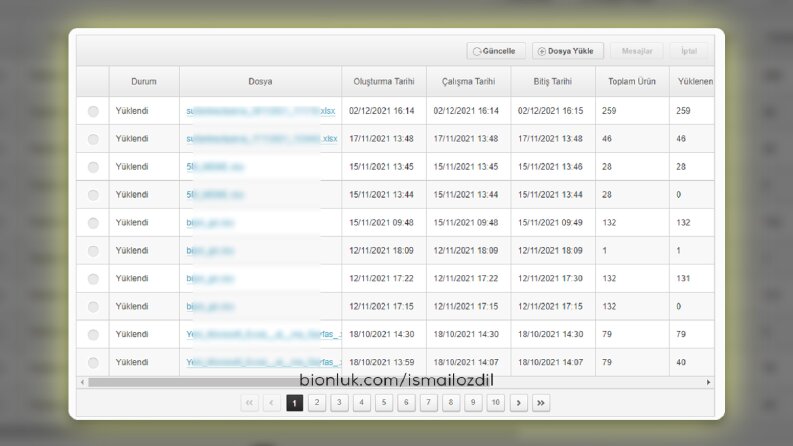Go to page 7
Image resolution: width=793 pixels, height=446 pixels.
428,403
